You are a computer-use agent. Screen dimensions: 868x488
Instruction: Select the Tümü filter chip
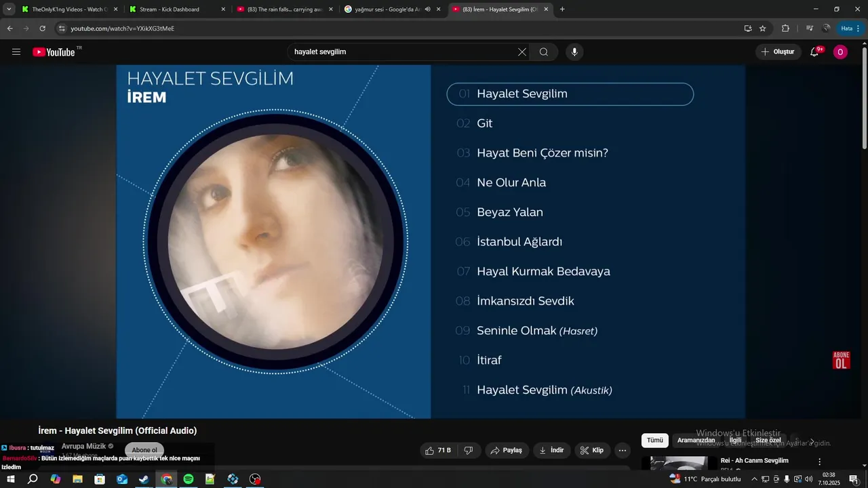[655, 441]
